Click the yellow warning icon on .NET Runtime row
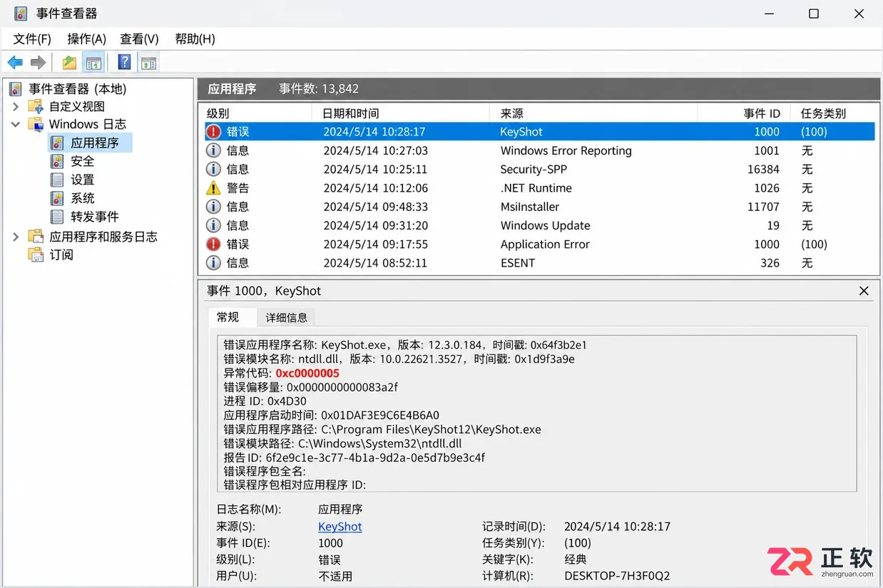The image size is (883, 588). [x=213, y=188]
